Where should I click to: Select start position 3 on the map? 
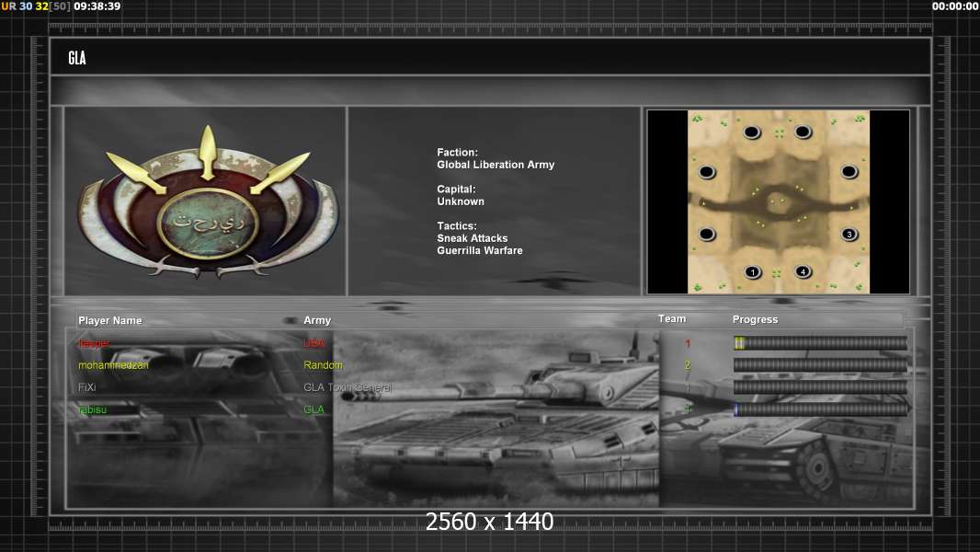849,235
